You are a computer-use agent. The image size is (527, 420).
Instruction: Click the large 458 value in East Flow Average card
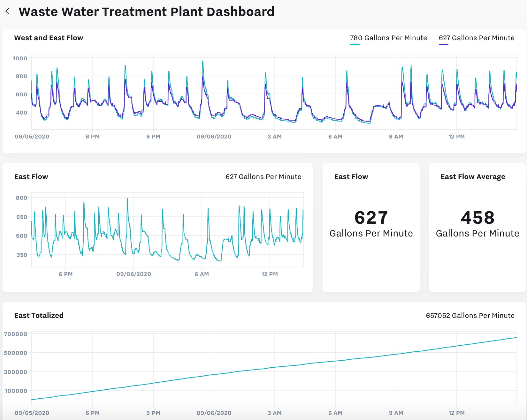(477, 218)
